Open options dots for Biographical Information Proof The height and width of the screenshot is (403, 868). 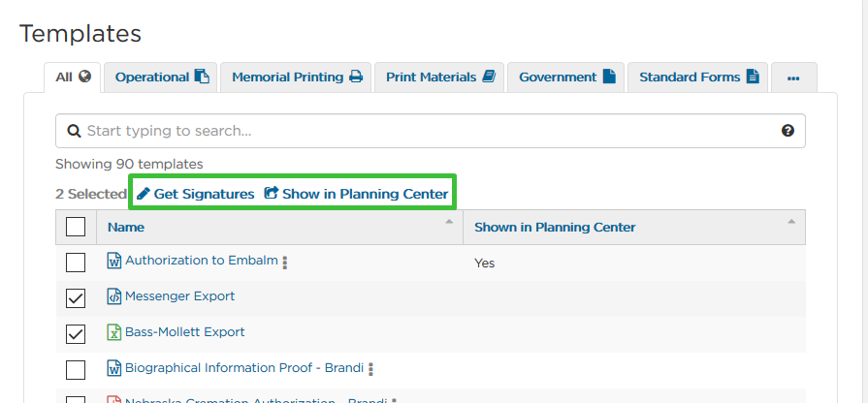pyautogui.click(x=370, y=369)
